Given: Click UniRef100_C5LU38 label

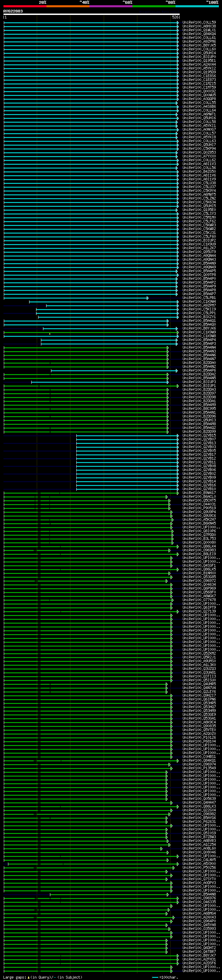Looking at the screenshot, I should pos(199,183).
